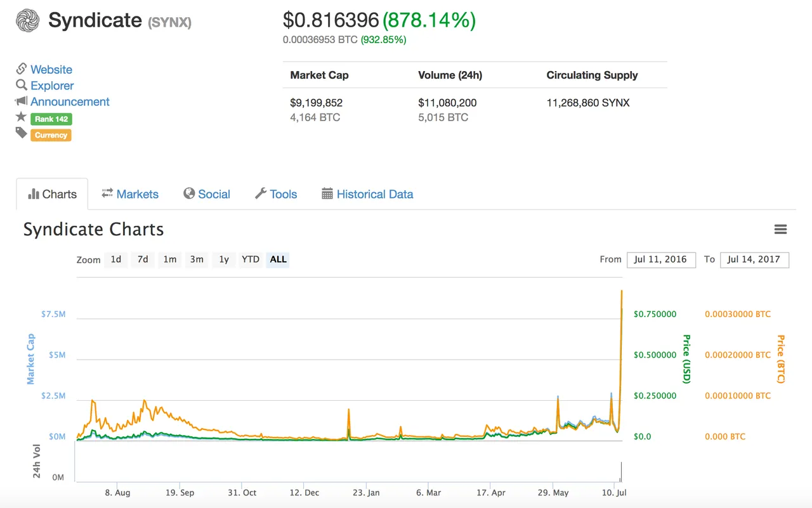The image size is (812, 508).
Task: Click the Market Cap axis label
Action: point(30,359)
